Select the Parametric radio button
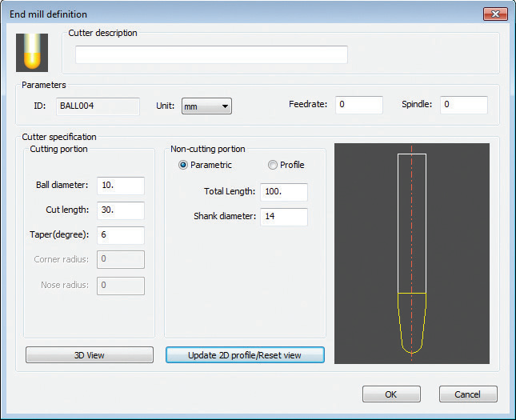516x420 pixels. [x=183, y=165]
